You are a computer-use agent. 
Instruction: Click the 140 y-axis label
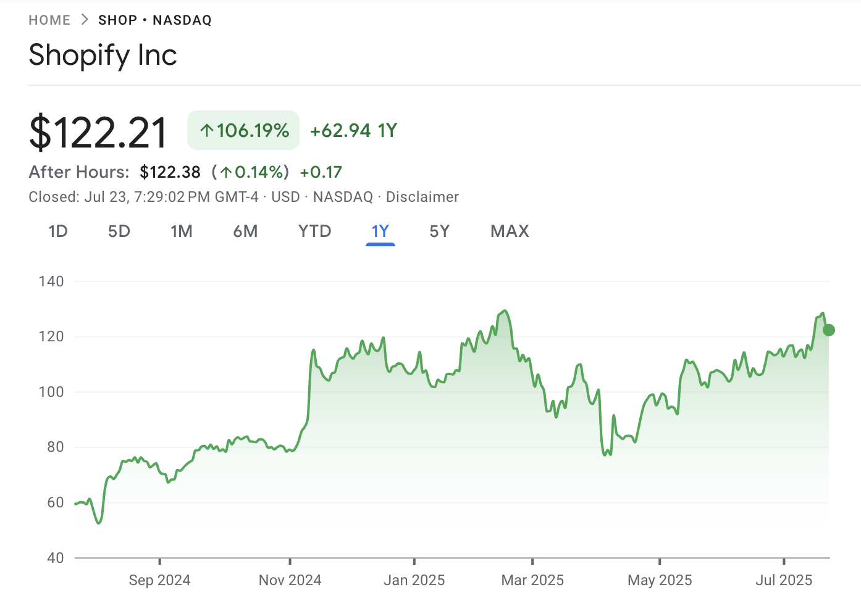tap(51, 281)
